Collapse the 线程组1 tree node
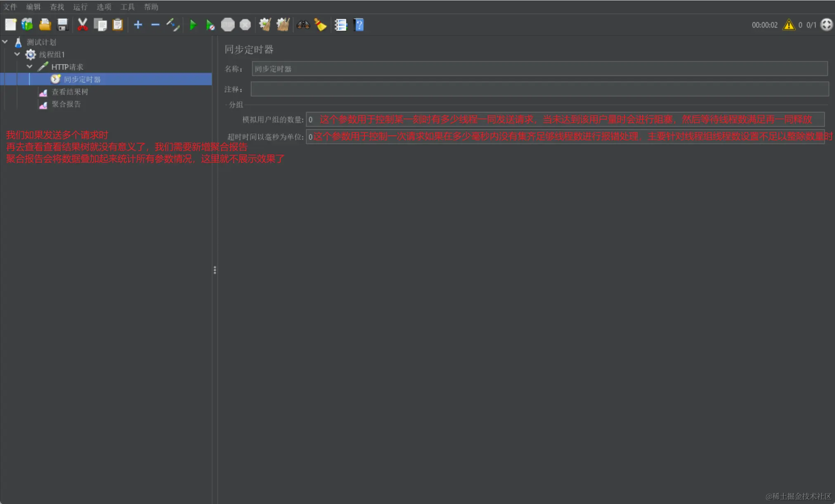The image size is (835, 504). (17, 54)
